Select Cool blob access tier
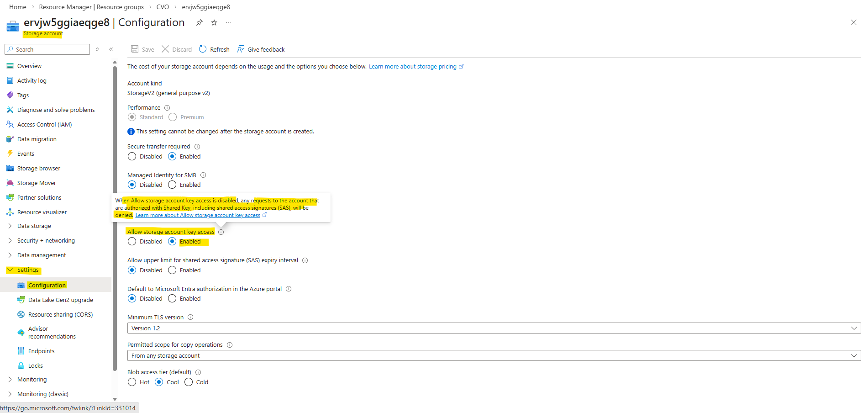This screenshot has width=868, height=413. point(159,382)
